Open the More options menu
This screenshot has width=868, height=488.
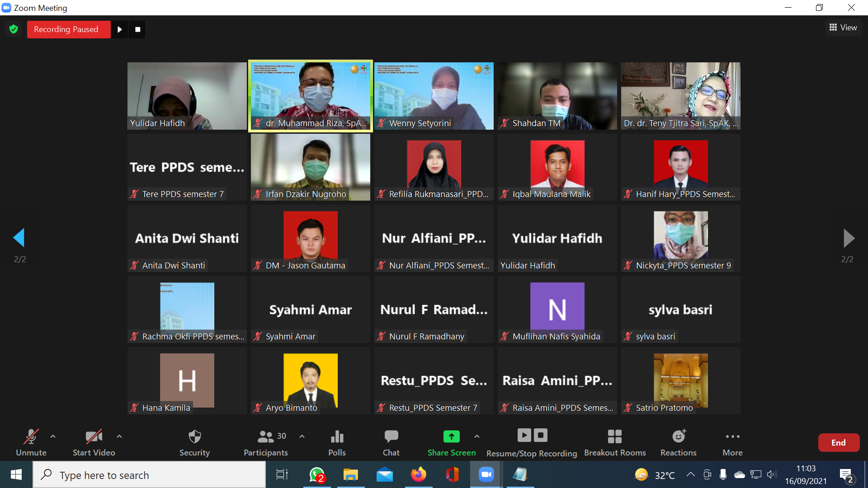732,442
